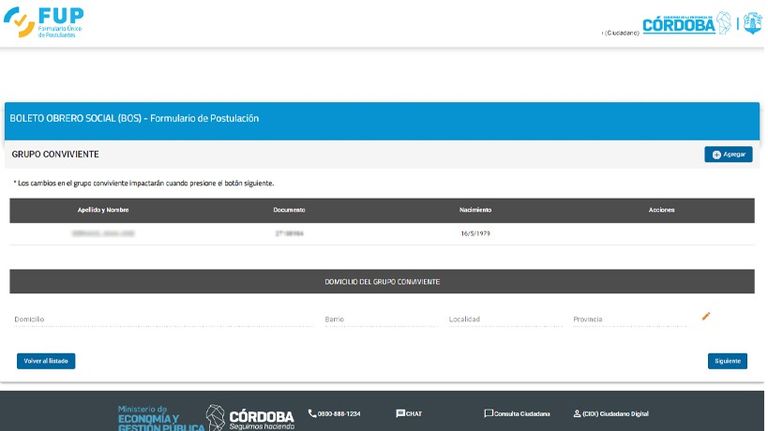
Task: Click the Domicilio del Grupo Conviviente header
Action: click(x=382, y=282)
